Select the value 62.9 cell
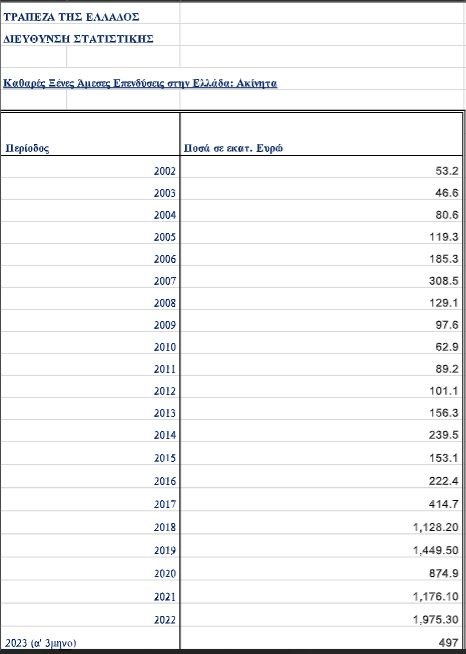The image size is (466, 654). pos(321,347)
